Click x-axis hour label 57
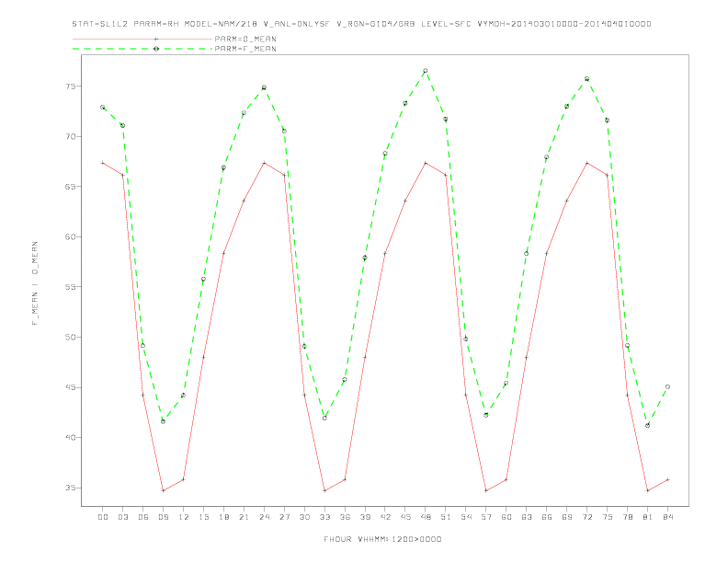The width and height of the screenshot is (728, 563). 486,517
